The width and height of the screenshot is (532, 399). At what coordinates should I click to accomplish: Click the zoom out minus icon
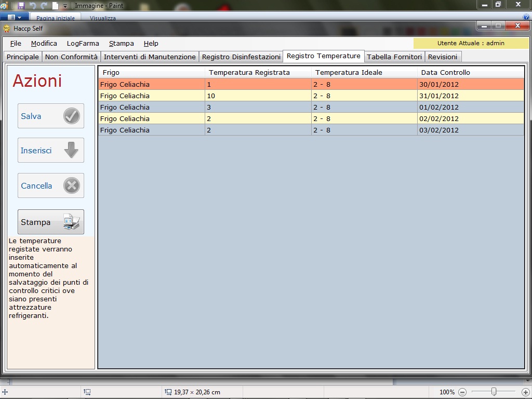tap(462, 392)
